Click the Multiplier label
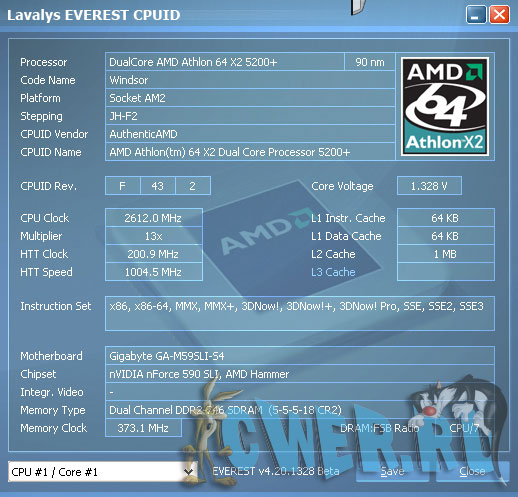The height and width of the screenshot is (497, 518). 41,236
